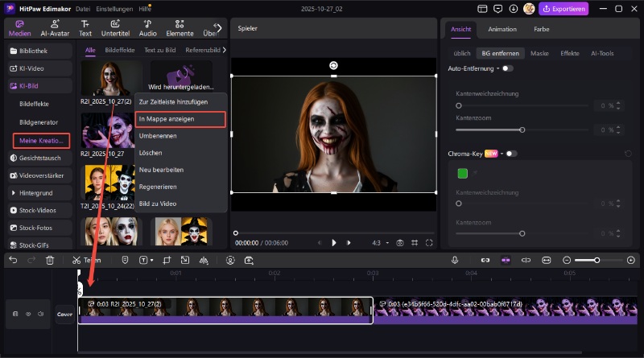Start voice recording with microphone icon
644x358 pixels.
[455, 261]
